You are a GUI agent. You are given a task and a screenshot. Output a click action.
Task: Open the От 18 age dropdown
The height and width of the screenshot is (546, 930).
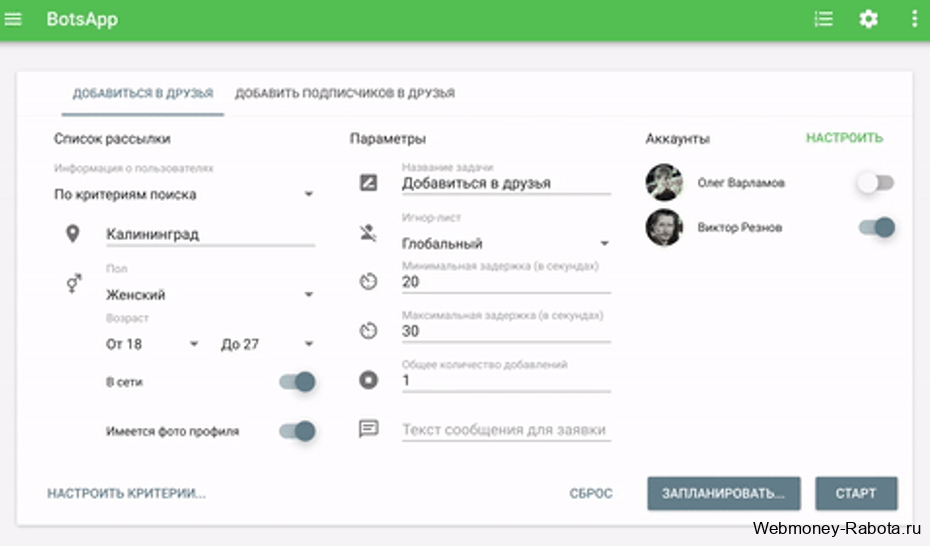click(x=152, y=344)
